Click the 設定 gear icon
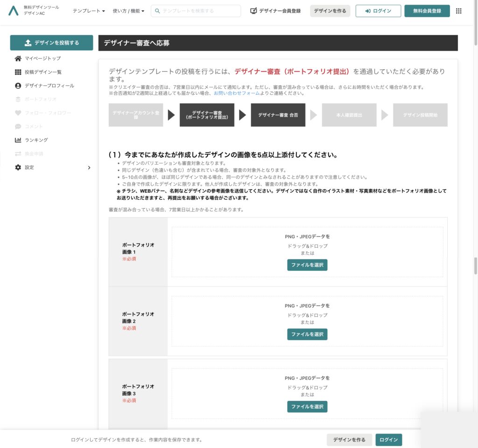This screenshot has height=448, width=478. (x=18, y=167)
